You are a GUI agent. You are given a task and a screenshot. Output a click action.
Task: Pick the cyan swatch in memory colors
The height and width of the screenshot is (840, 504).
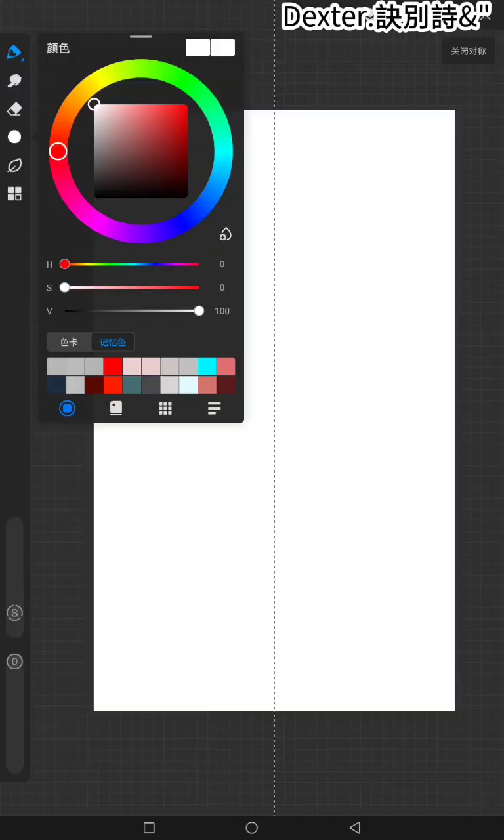207,366
